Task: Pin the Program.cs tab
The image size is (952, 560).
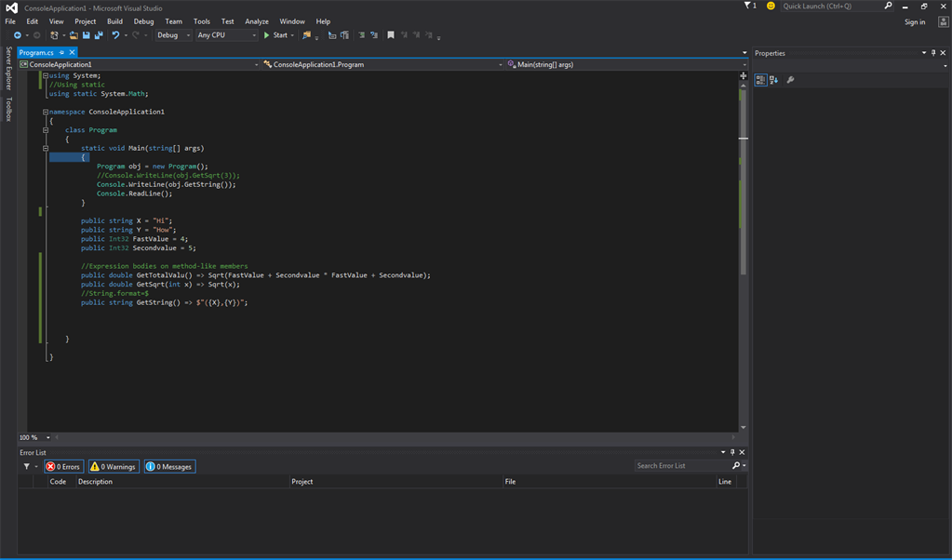Action: (62, 53)
